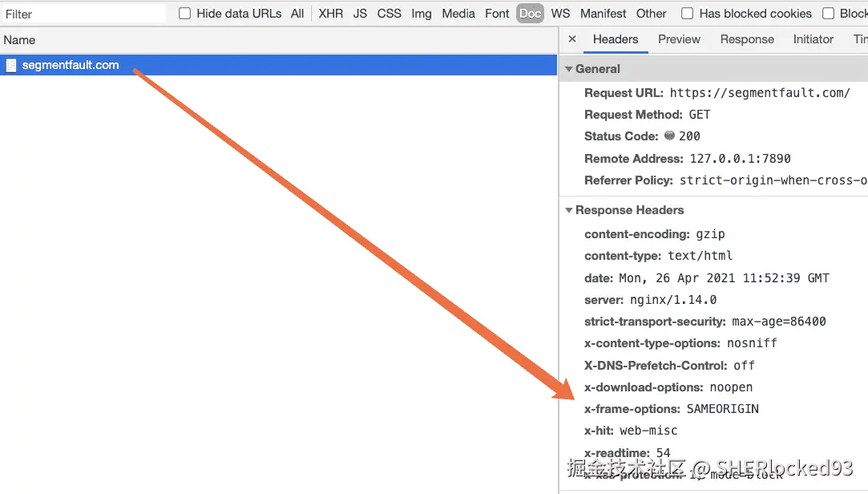Select the Img filter
Screen dimensions: 868x494
[x=422, y=14]
